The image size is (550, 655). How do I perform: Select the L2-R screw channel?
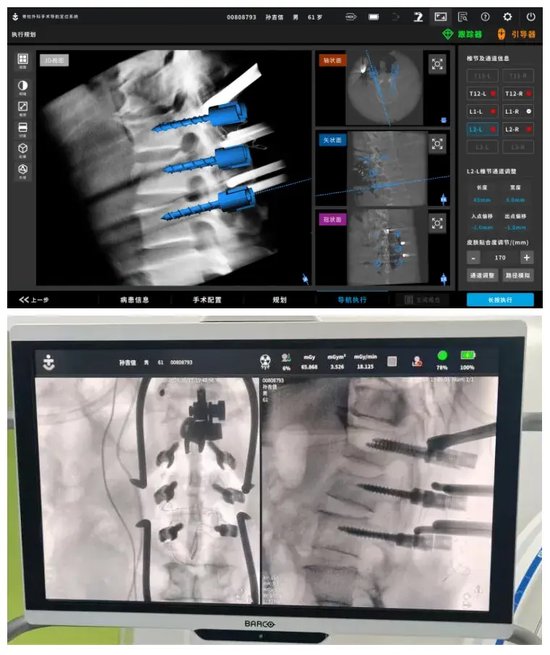coord(518,129)
